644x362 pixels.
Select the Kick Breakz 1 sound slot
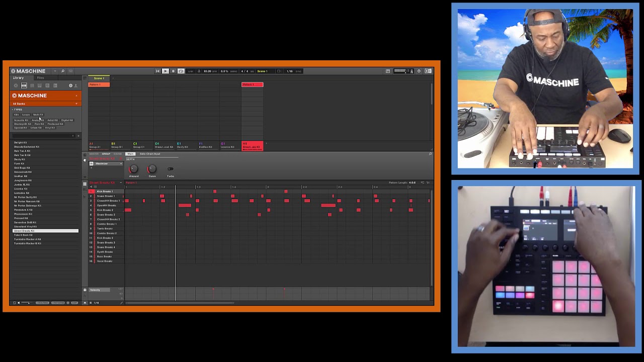106,192
